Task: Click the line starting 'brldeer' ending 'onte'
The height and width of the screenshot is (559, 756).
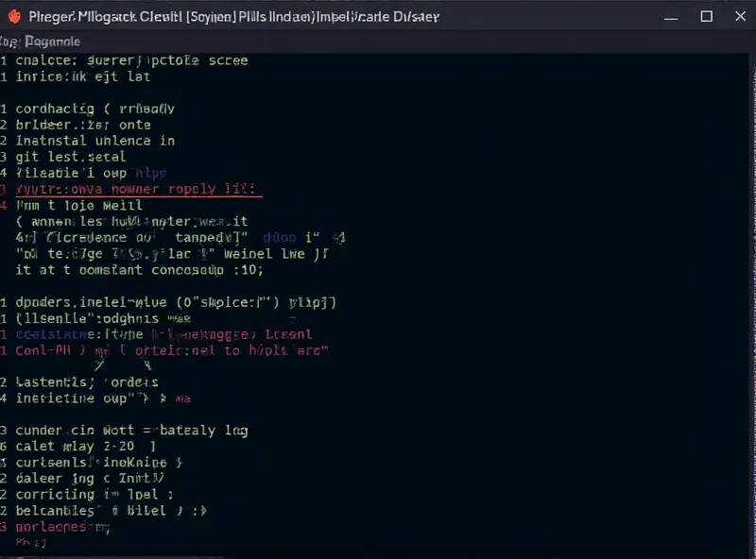Action: [83, 125]
